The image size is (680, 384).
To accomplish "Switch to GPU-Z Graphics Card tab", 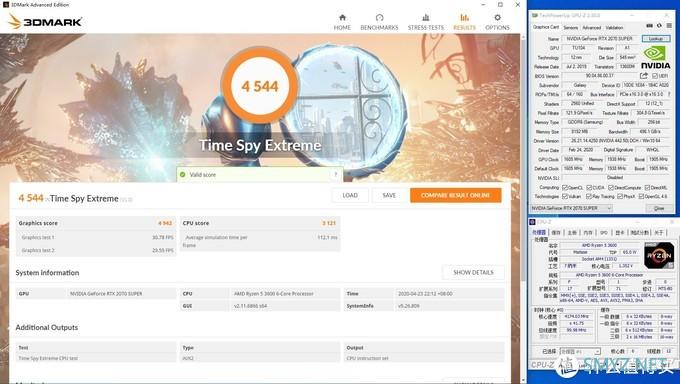I will pyautogui.click(x=546, y=27).
